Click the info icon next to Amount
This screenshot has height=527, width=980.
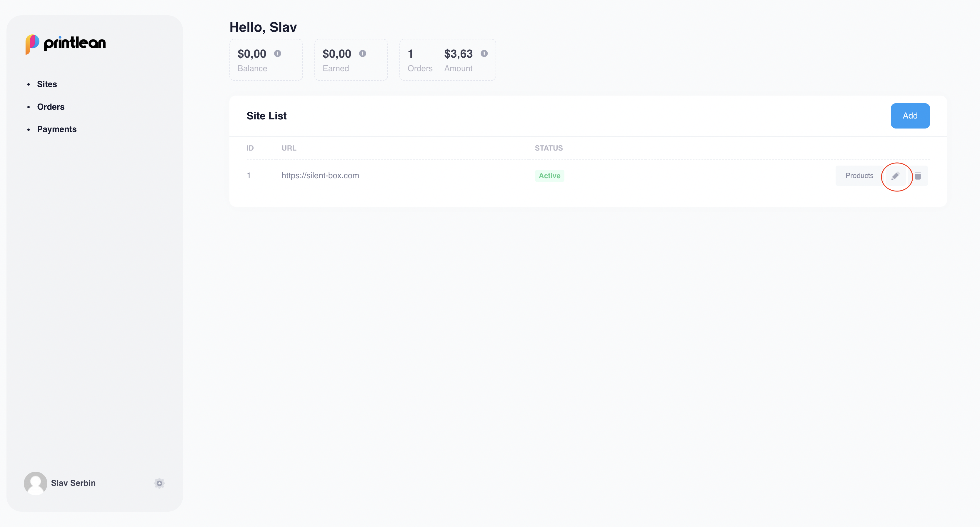pos(484,54)
